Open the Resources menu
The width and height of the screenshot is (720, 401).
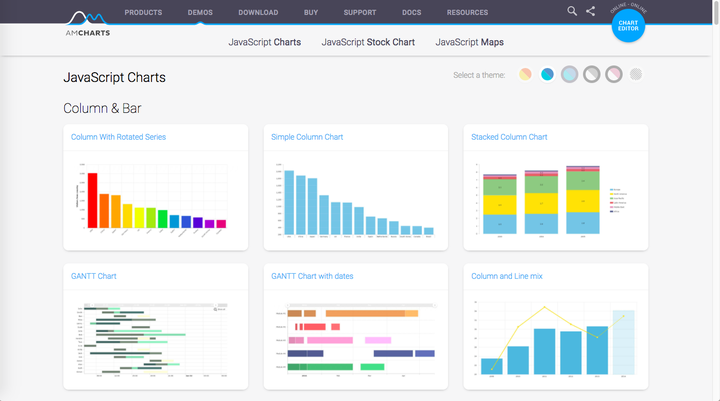[x=467, y=12]
